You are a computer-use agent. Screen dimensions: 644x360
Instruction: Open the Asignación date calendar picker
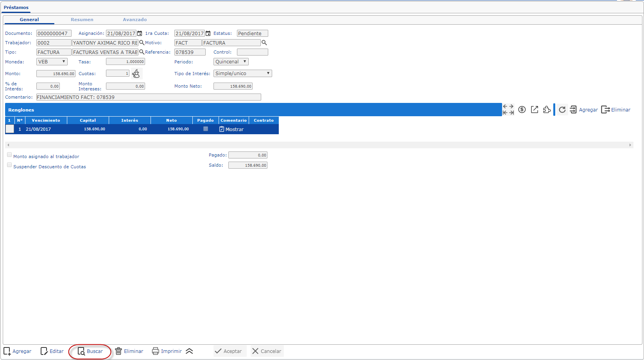(x=140, y=34)
